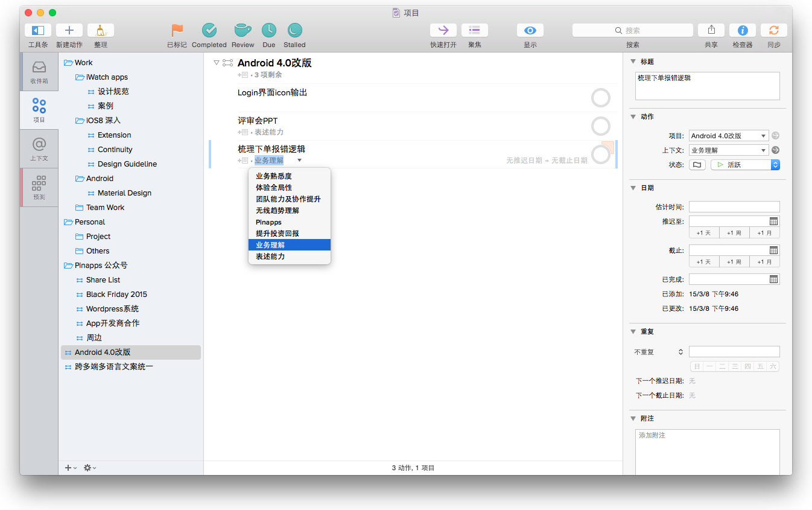Viewport: 812px width, 510px height.
Task: Toggle the Inspector info button
Action: [x=743, y=30]
